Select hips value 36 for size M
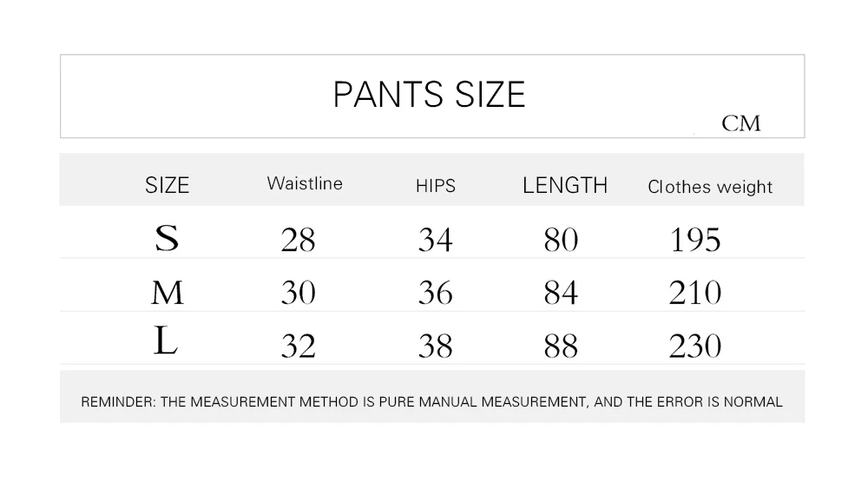This screenshot has width=868, height=483. [435, 294]
